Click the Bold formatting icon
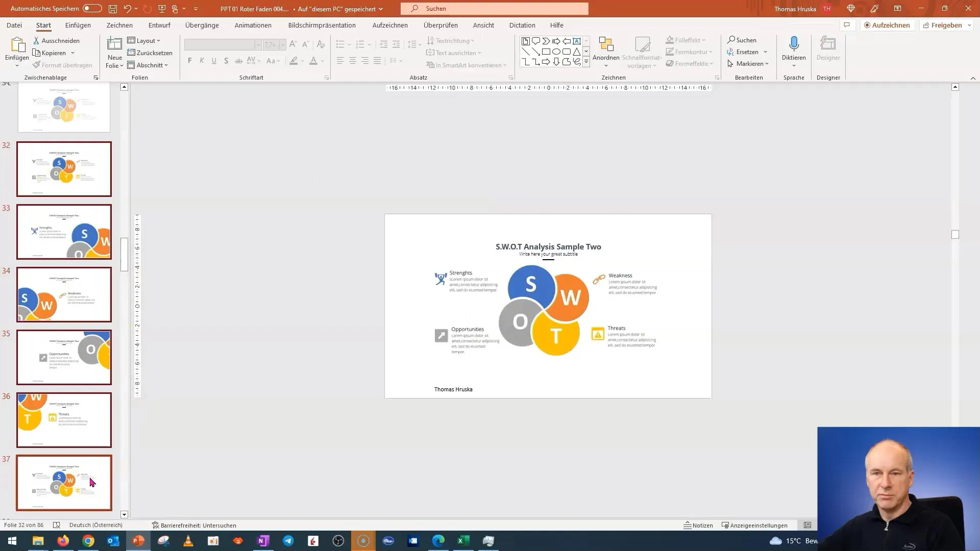The image size is (980, 551). pos(190,61)
